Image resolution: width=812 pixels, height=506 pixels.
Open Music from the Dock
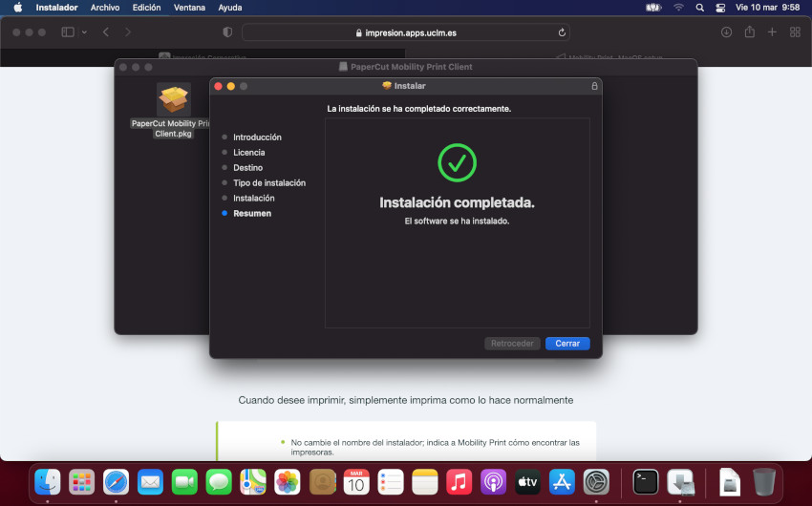point(459,482)
